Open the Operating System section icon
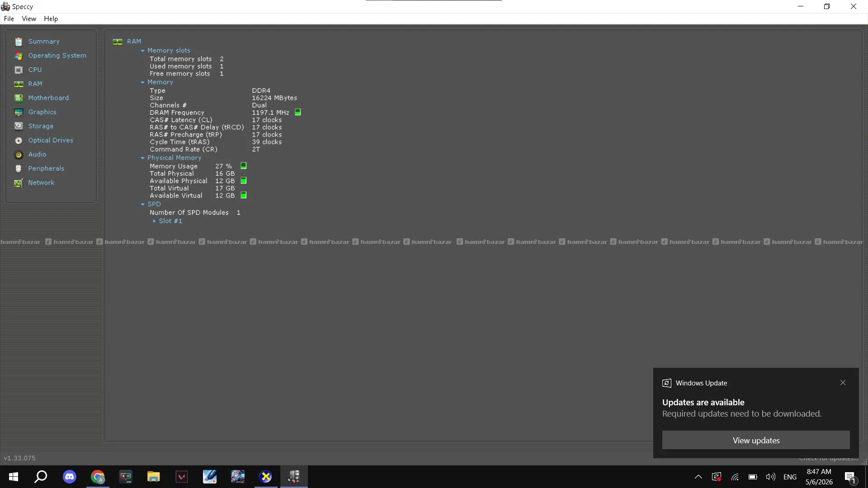 [19, 56]
